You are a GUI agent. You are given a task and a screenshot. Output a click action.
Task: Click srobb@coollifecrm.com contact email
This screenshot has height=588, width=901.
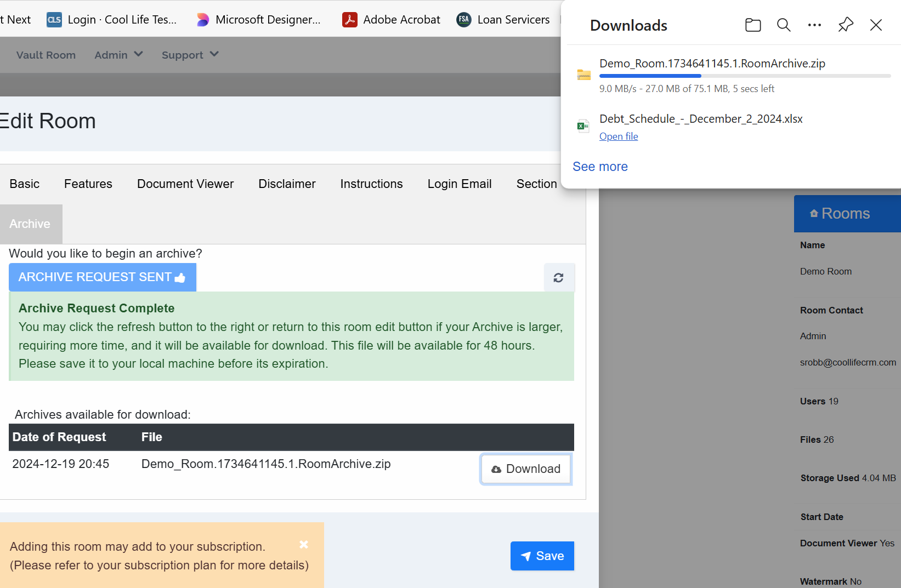[x=848, y=362]
